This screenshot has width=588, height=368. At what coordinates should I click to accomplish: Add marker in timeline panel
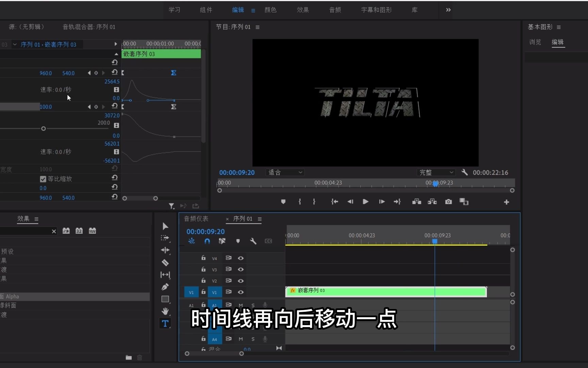click(238, 241)
